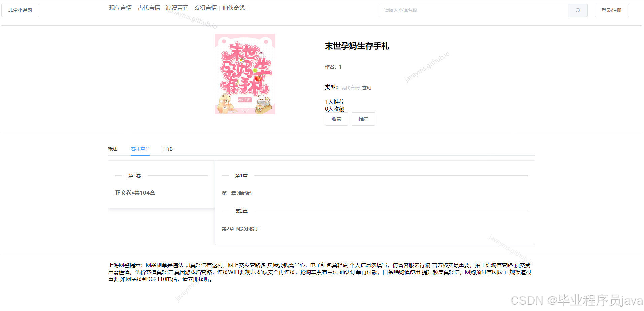Click the type label 现代言情-玄幻

click(x=356, y=88)
